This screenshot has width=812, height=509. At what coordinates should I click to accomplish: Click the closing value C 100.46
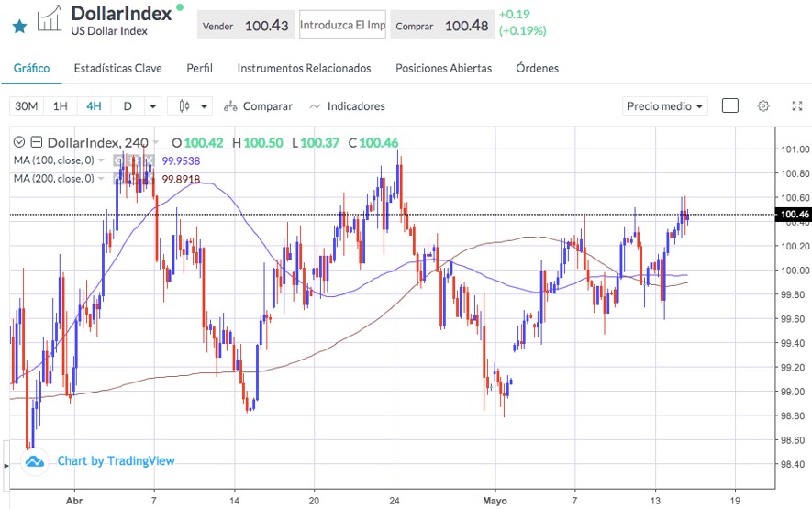click(x=373, y=142)
